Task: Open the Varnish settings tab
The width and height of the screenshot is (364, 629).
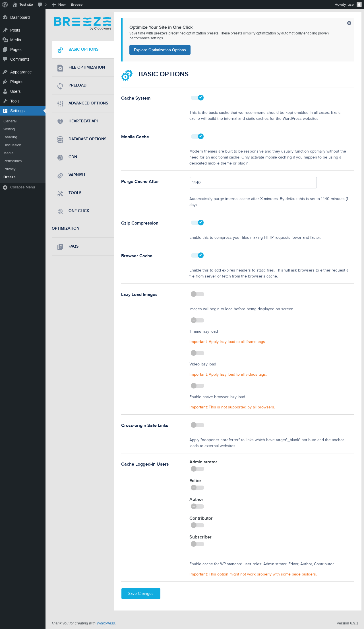Action: click(77, 175)
